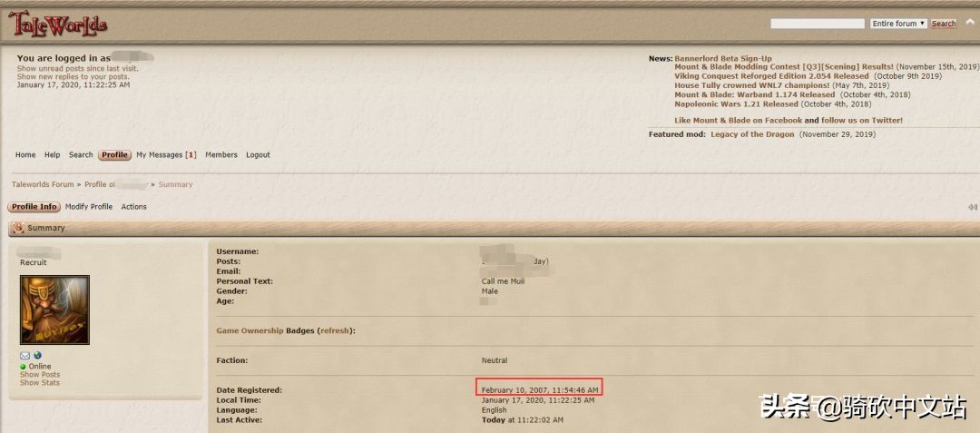Select the Profile menu tab
The height and width of the screenshot is (433, 980).
[x=114, y=155]
